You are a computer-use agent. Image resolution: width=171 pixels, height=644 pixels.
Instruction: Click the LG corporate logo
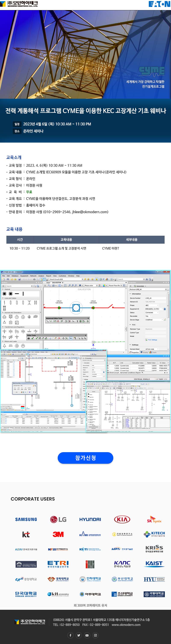(58, 519)
